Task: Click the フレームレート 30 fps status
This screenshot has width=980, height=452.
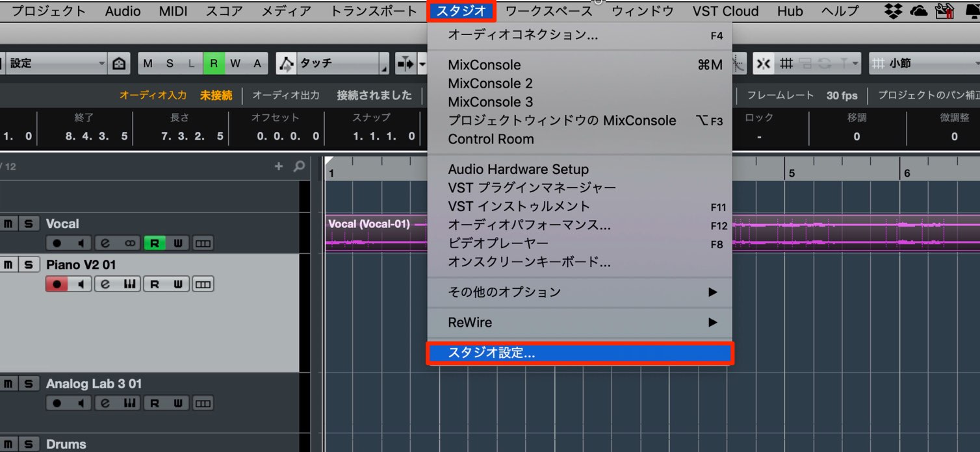Action: (802, 95)
